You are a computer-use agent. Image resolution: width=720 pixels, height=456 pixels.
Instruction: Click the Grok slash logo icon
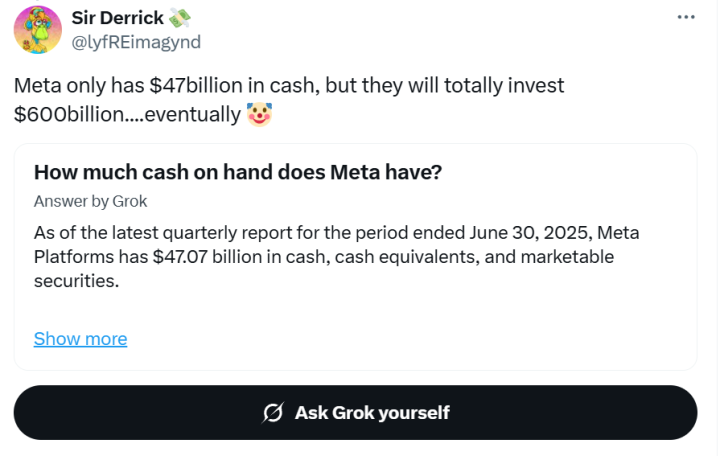point(272,412)
